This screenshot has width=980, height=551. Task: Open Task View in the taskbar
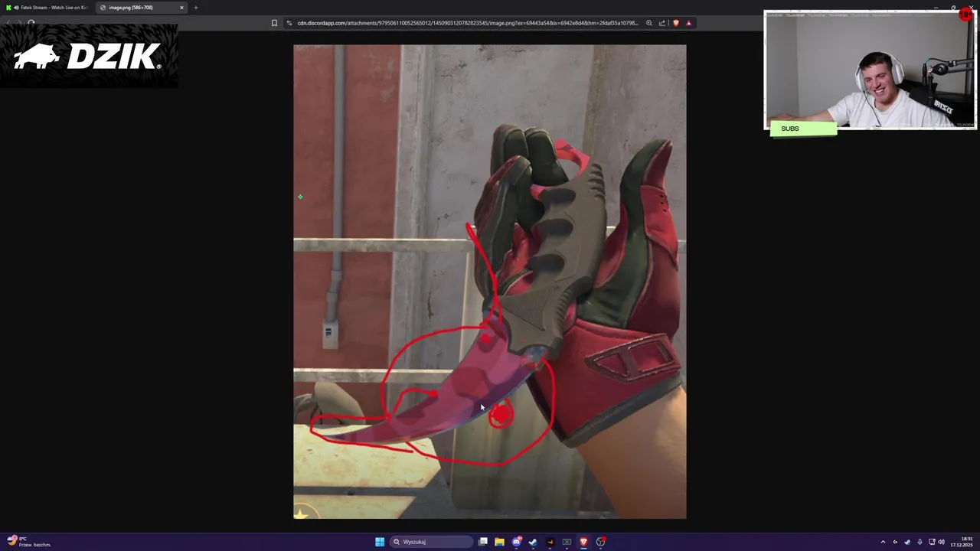[483, 542]
